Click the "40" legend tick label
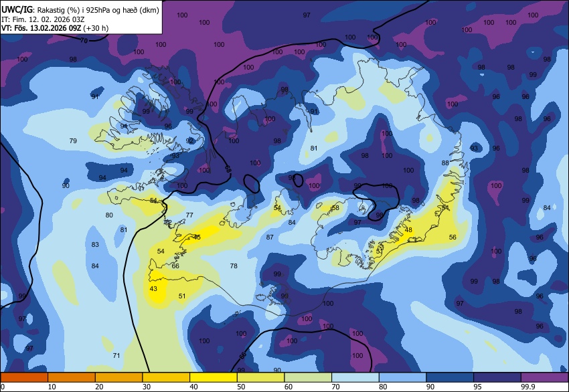This screenshot has width=569, height=392. [x=193, y=387]
